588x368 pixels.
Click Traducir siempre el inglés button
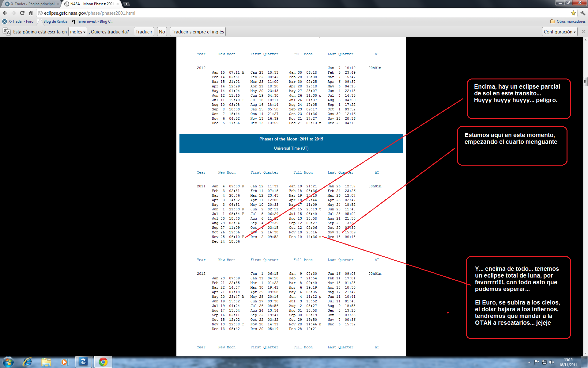click(x=198, y=32)
